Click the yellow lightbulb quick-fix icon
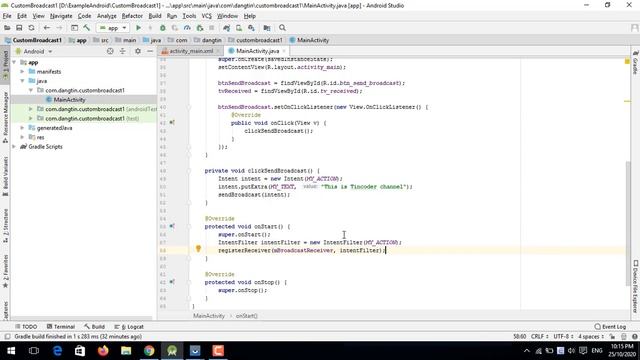 [198, 249]
